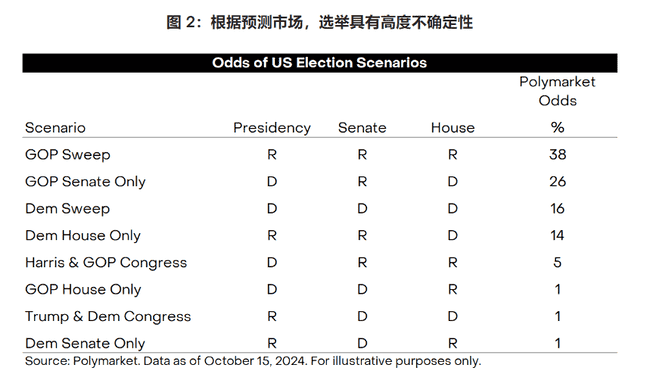The height and width of the screenshot is (374, 650).
Task: Select the Odds of US Election Scenarios banner
Action: 320,63
